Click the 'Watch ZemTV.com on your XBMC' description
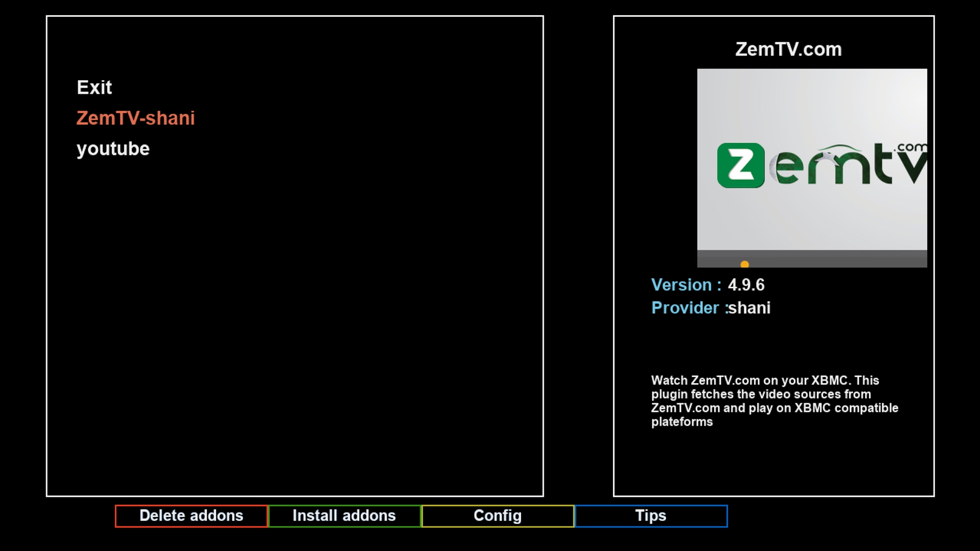Image resolution: width=980 pixels, height=551 pixels. point(775,401)
